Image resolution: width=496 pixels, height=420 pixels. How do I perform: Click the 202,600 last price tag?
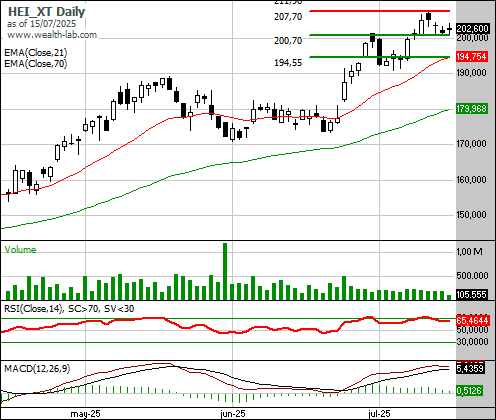(x=472, y=29)
